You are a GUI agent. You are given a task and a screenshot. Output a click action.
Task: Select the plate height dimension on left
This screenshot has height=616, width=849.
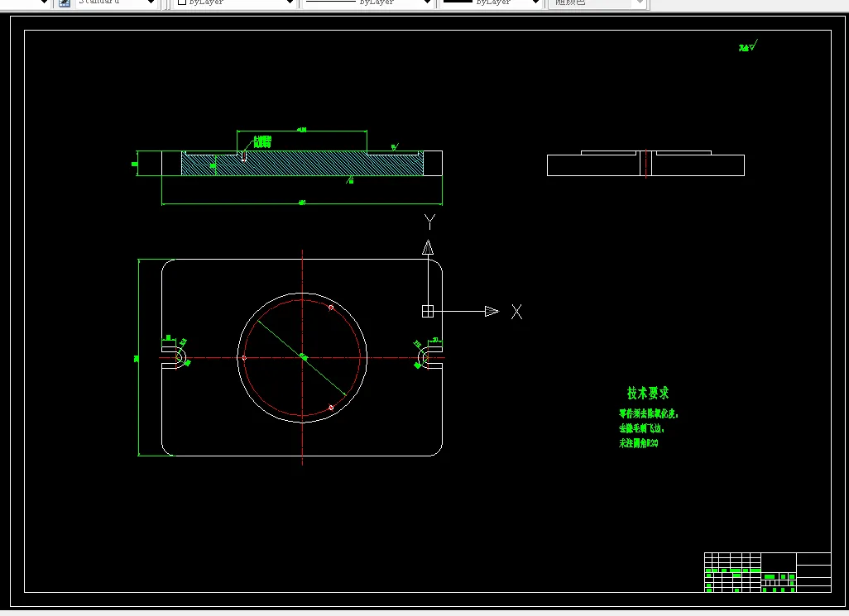pyautogui.click(x=137, y=357)
